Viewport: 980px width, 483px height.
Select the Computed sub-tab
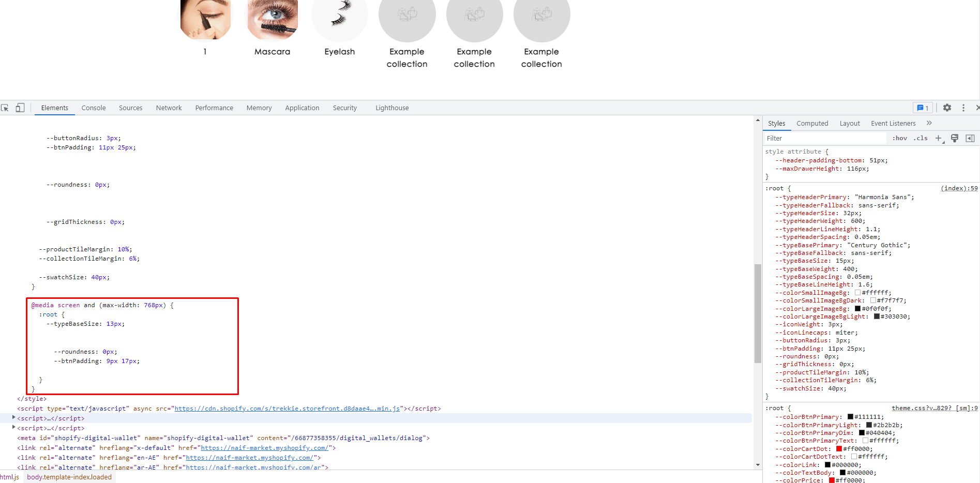[812, 123]
